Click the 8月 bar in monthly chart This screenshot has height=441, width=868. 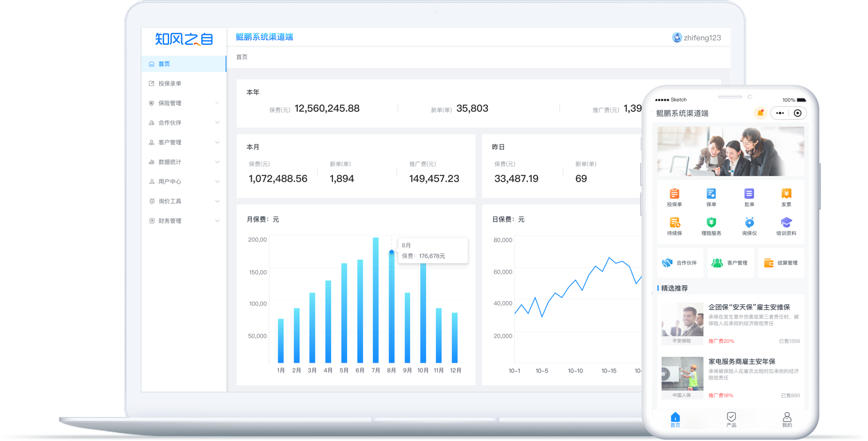coord(391,306)
